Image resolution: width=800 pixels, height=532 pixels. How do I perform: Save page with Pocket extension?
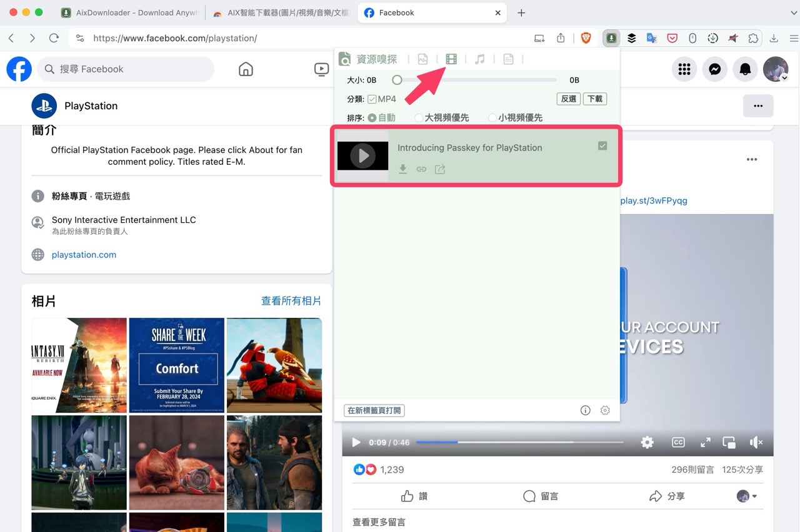point(672,38)
